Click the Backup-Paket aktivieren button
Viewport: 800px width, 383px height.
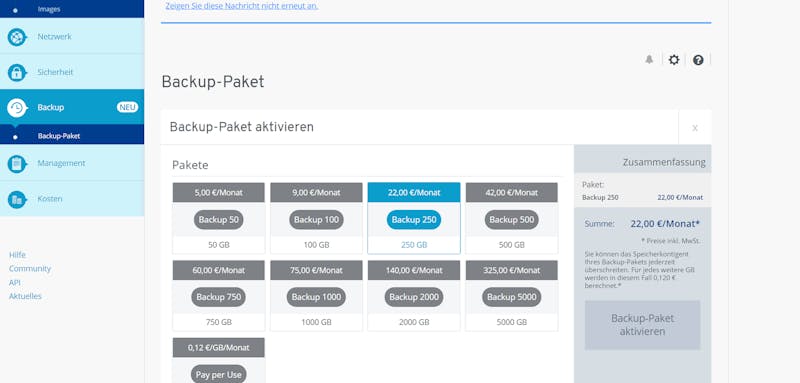coord(642,325)
